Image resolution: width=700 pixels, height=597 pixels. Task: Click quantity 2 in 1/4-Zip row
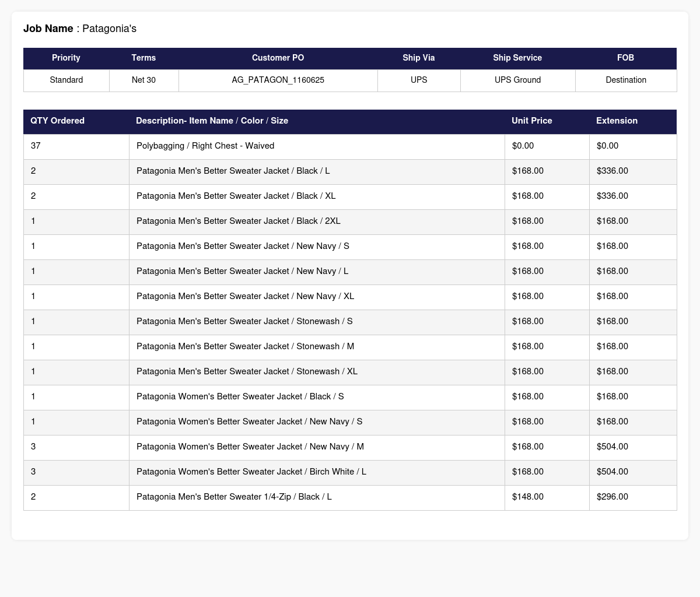coord(76,497)
